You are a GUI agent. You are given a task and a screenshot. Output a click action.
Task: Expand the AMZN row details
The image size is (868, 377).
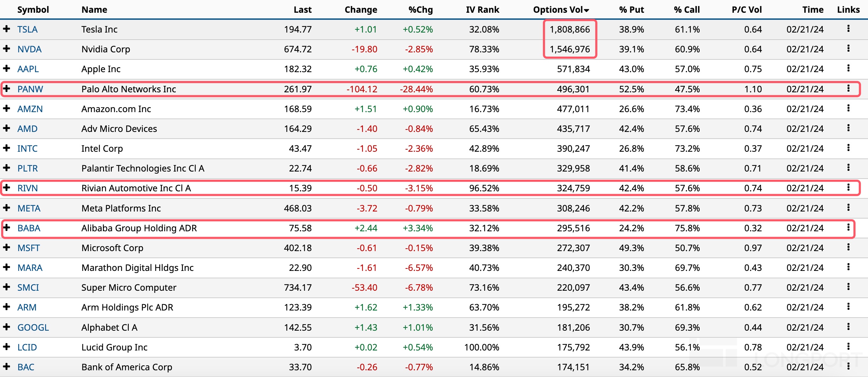click(x=6, y=108)
